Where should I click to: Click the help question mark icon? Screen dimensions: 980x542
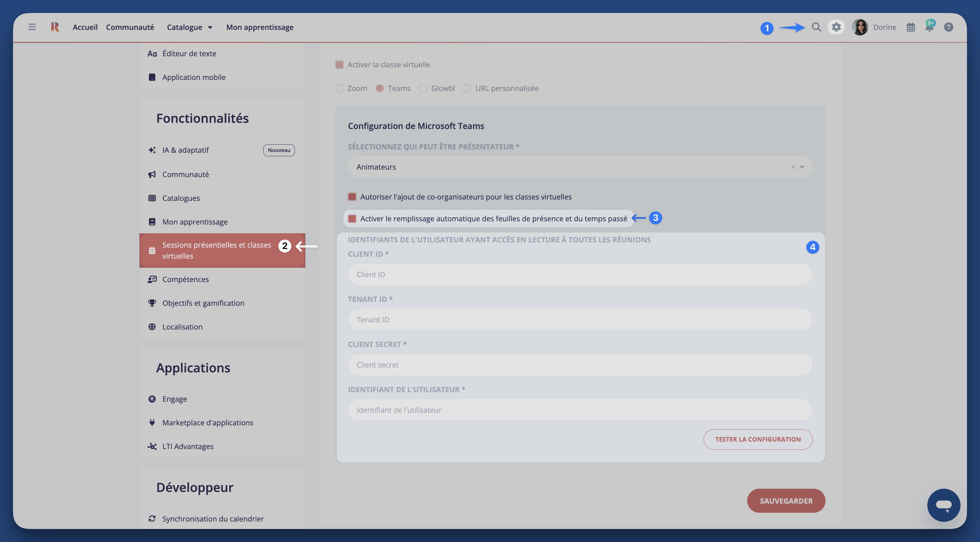[x=948, y=27]
